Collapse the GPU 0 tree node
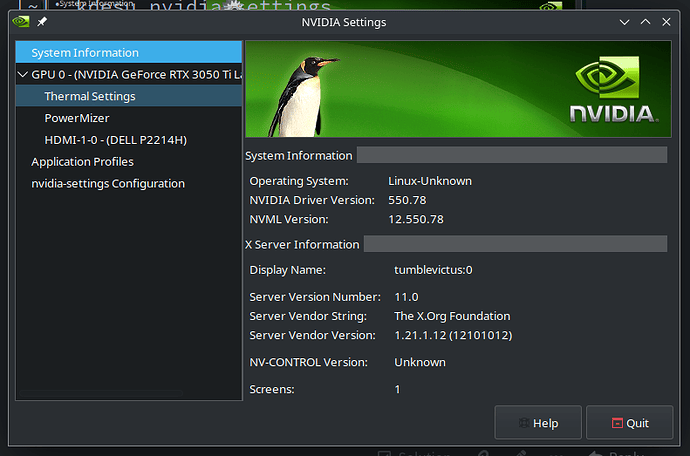Screen dimensions: 690x456 (x=22, y=74)
